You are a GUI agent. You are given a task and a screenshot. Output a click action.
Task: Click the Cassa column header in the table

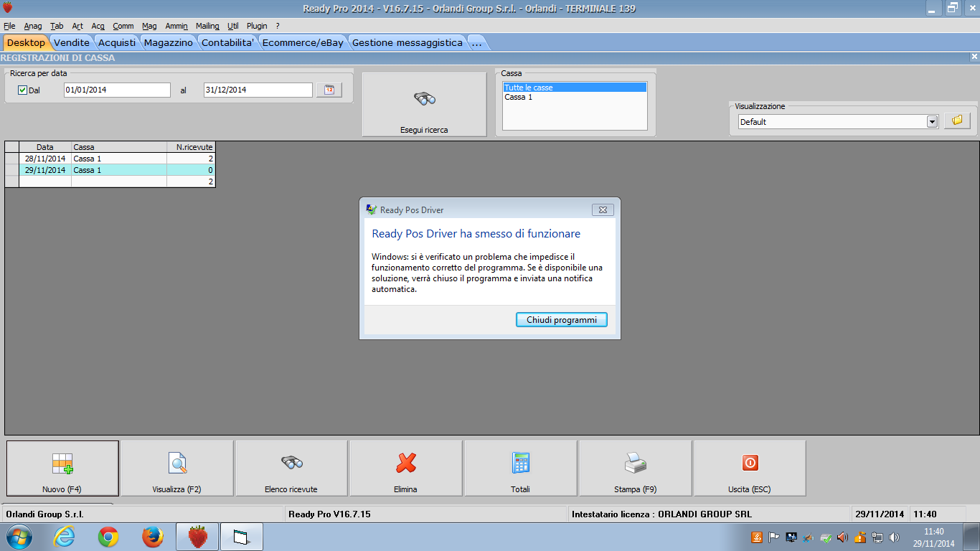pos(119,147)
